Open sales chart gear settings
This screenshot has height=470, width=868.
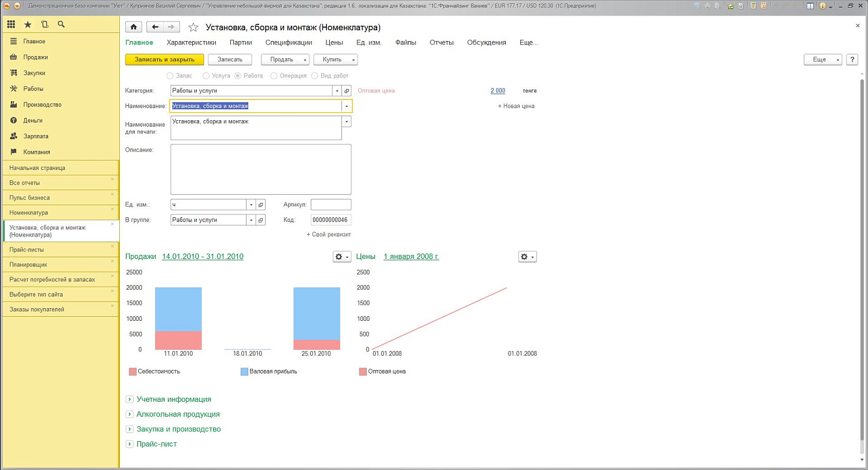[x=341, y=257]
